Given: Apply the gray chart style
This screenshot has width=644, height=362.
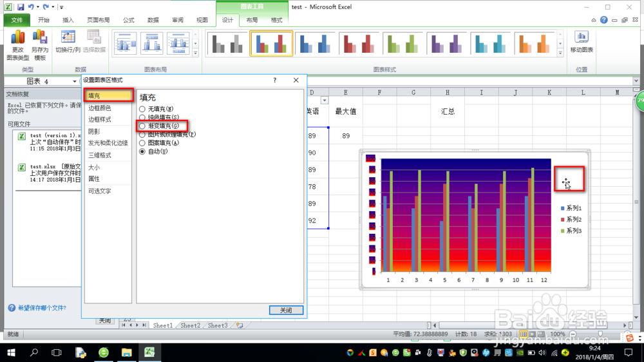Looking at the screenshot, I should (x=227, y=43).
